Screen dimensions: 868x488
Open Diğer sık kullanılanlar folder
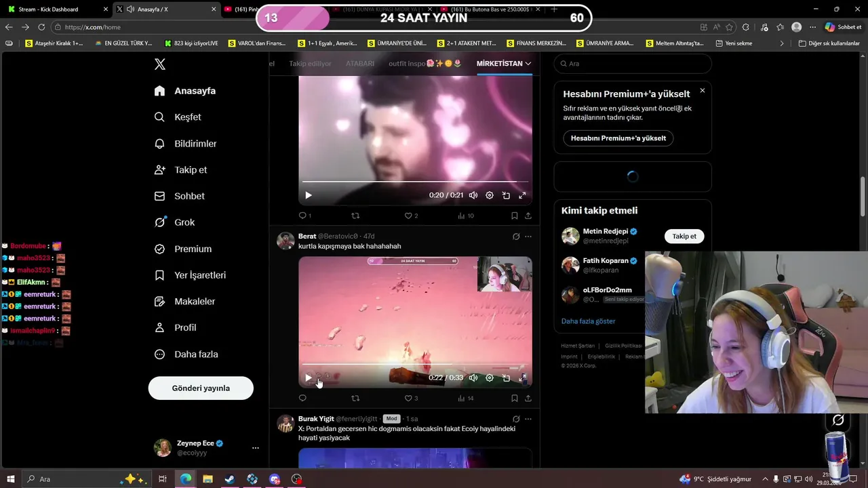829,43
